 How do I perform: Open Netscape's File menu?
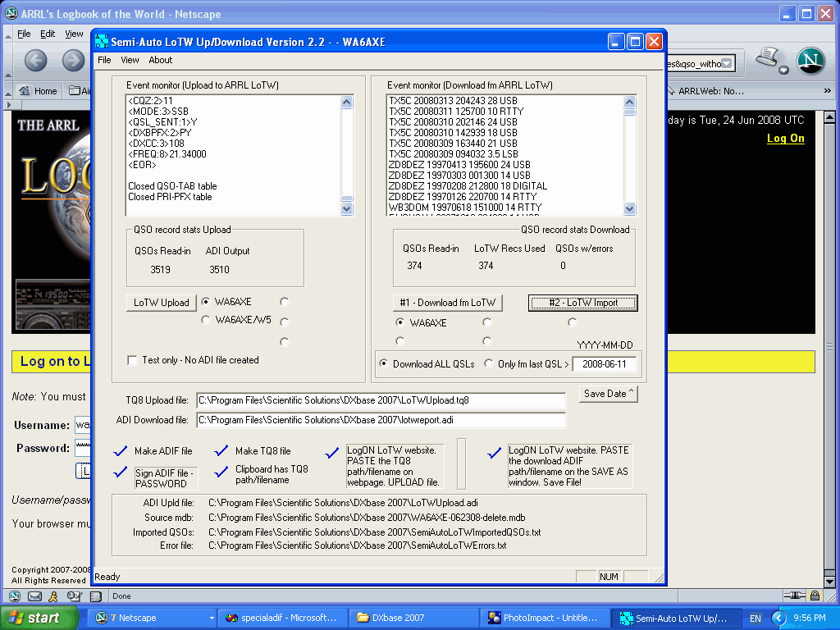[x=24, y=34]
